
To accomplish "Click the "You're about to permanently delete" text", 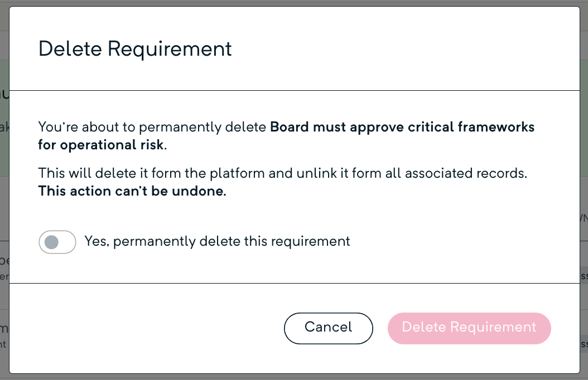I will [x=152, y=127].
